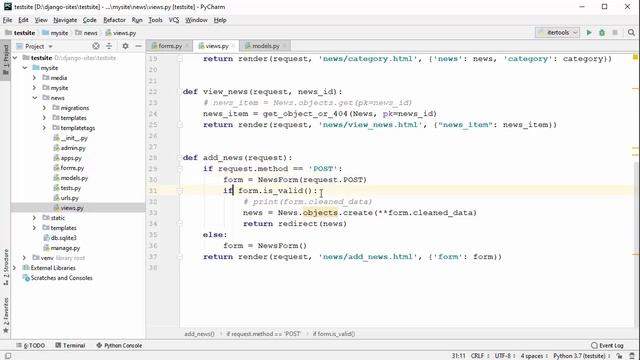Click the mysite breadcrumb in navigation bar

(55, 33)
